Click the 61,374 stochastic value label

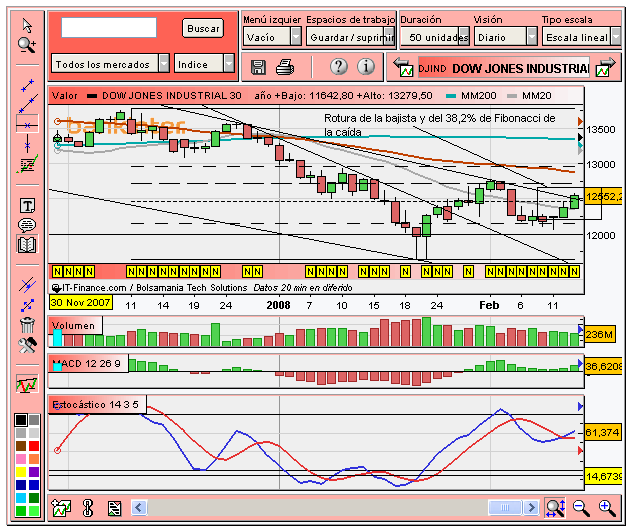point(602,433)
